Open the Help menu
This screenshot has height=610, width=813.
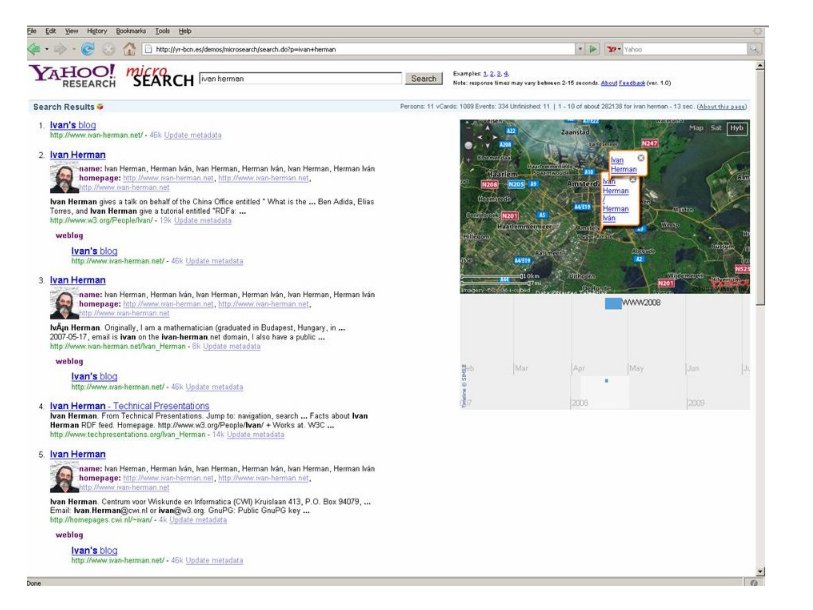coord(185,31)
